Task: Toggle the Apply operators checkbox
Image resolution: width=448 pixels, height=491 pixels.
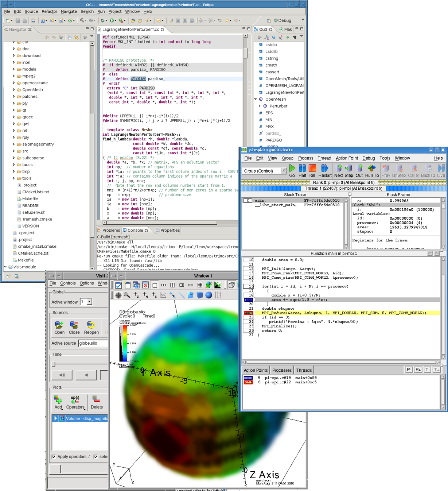Action: (54, 457)
